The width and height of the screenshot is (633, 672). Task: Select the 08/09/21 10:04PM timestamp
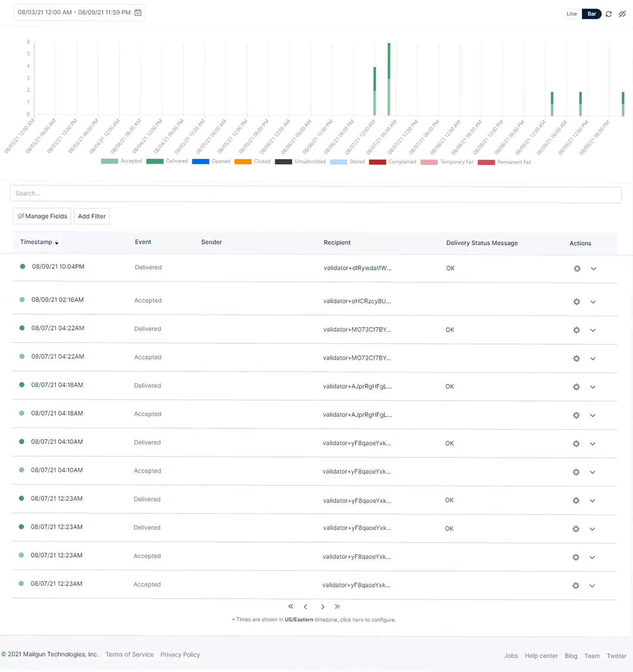click(x=58, y=267)
